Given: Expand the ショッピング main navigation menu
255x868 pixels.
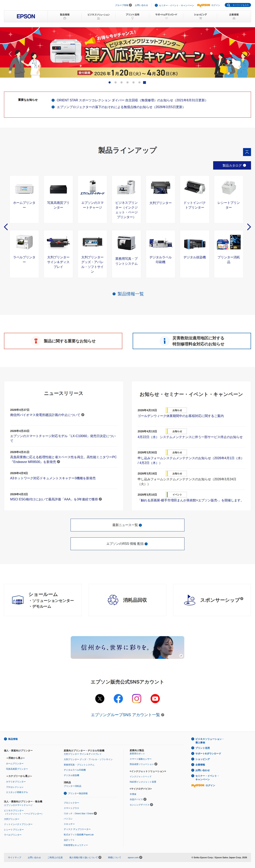Looking at the screenshot, I should pyautogui.click(x=200, y=16).
